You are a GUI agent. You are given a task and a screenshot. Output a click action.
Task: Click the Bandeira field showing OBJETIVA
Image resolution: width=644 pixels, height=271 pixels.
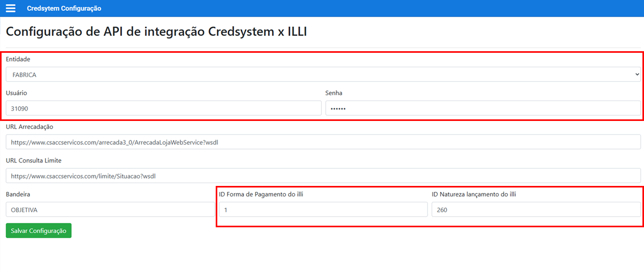(x=110, y=210)
